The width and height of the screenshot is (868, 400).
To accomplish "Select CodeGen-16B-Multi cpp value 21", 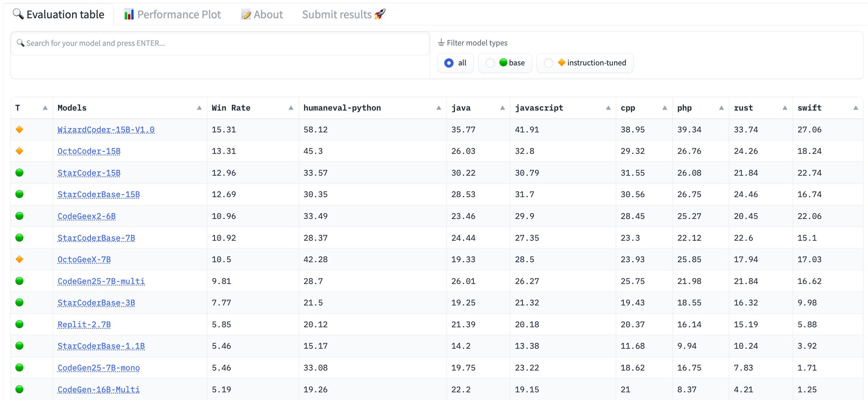I will 626,389.
